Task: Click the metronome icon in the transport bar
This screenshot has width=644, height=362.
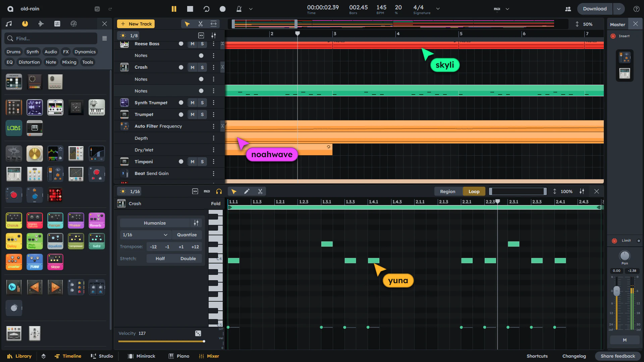Action: [x=239, y=9]
